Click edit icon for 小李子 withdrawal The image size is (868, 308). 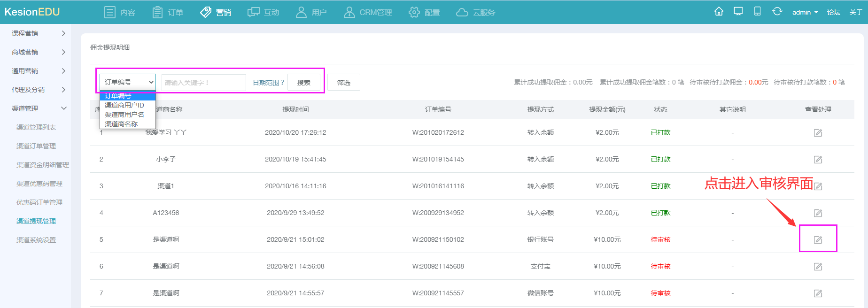pos(818,160)
